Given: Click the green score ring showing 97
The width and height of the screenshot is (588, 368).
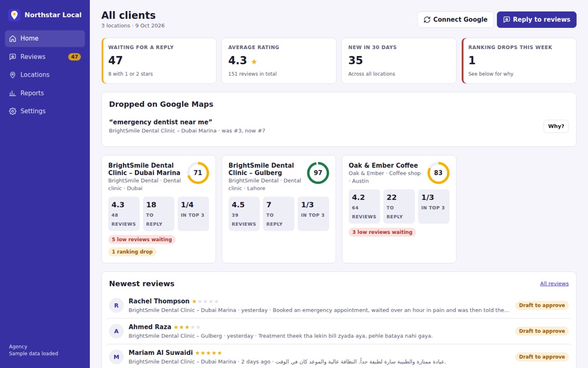Looking at the screenshot, I should click(x=318, y=173).
